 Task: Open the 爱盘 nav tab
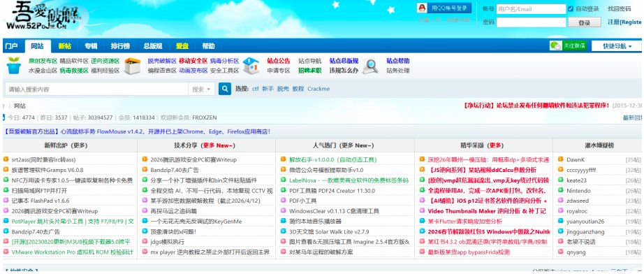182,46
